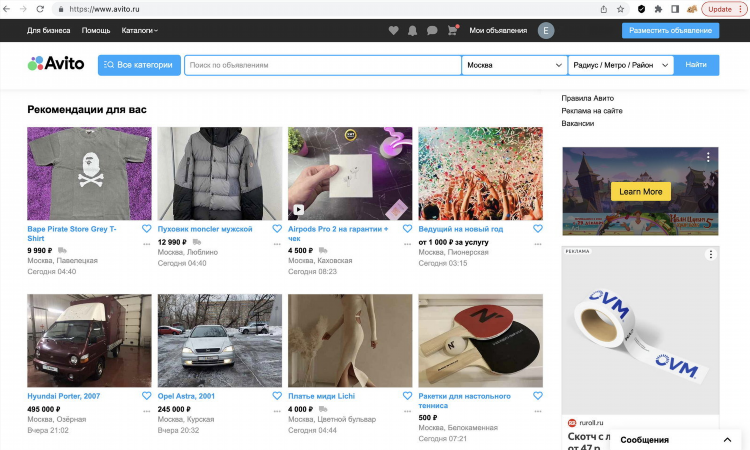
Task: Open Реклама на сайте link
Action: click(592, 110)
